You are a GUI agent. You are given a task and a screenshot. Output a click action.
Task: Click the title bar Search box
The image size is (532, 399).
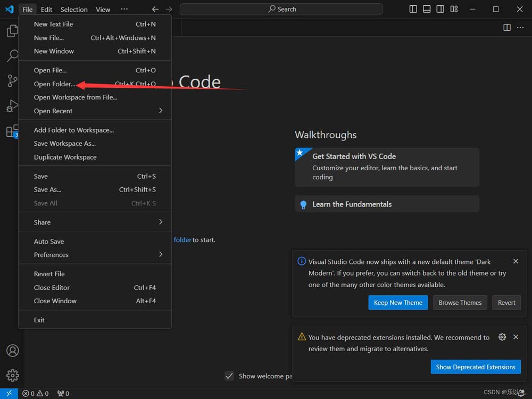[x=280, y=9]
